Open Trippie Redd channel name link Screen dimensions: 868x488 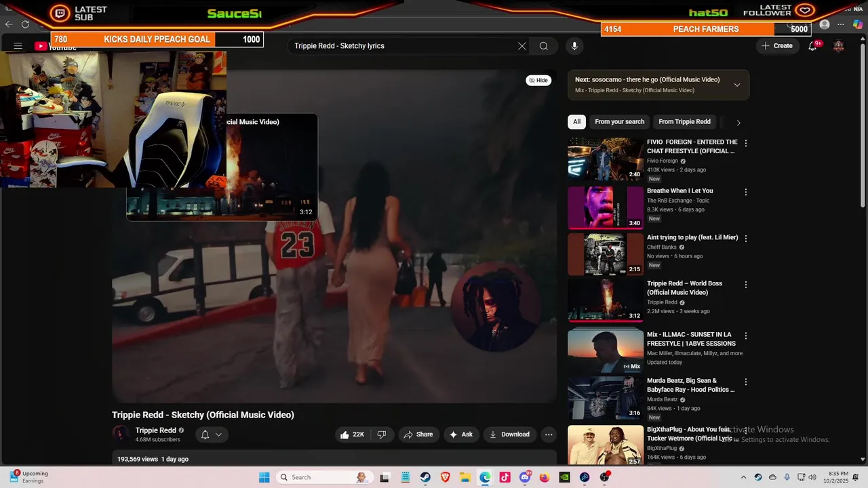156,430
